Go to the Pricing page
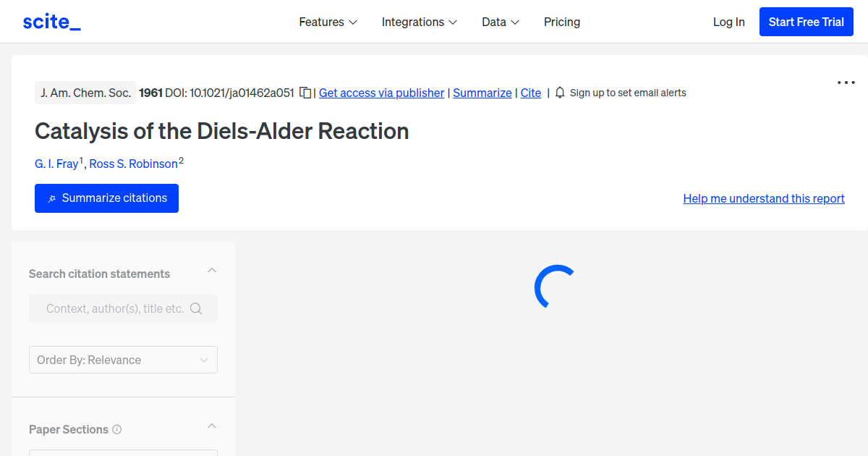868x456 pixels. [562, 22]
